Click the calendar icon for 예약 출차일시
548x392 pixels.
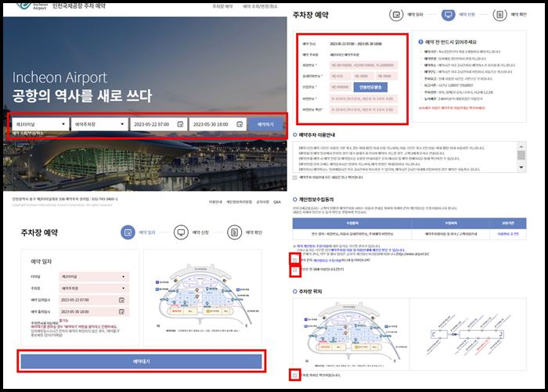coord(121,311)
